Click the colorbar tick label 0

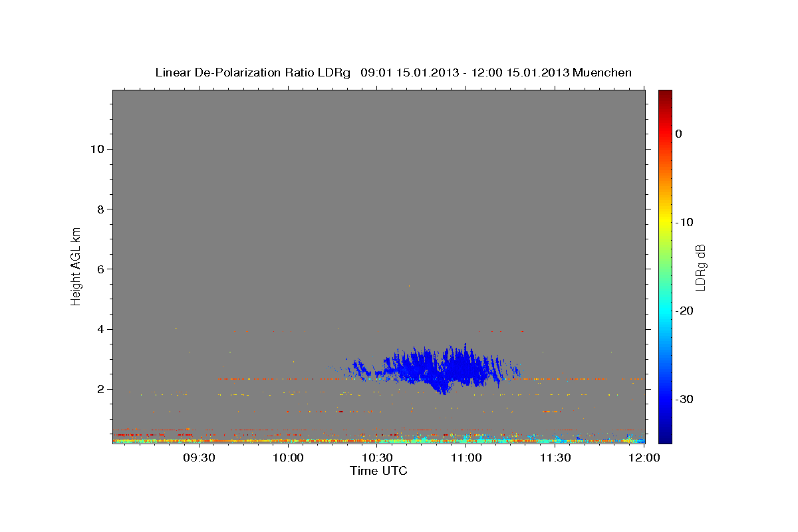pyautogui.click(x=678, y=134)
